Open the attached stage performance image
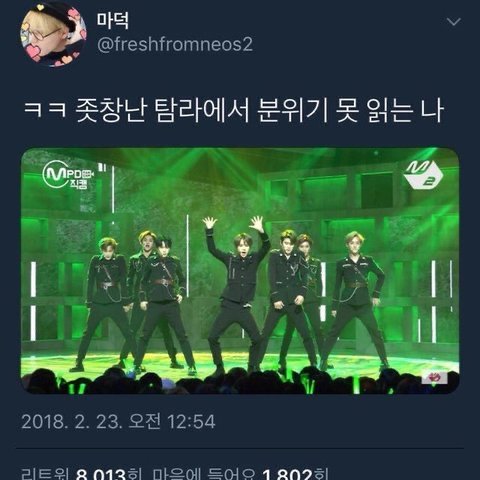Screen dimensions: 480x480 point(240,271)
